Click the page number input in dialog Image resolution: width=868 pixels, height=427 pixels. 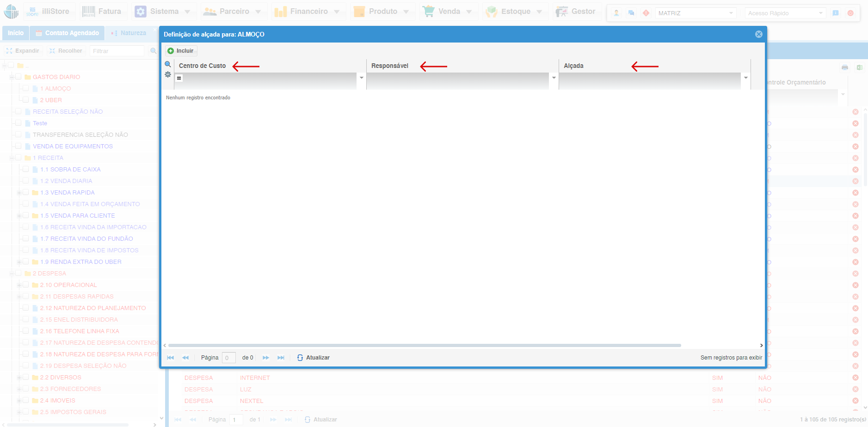click(x=228, y=358)
